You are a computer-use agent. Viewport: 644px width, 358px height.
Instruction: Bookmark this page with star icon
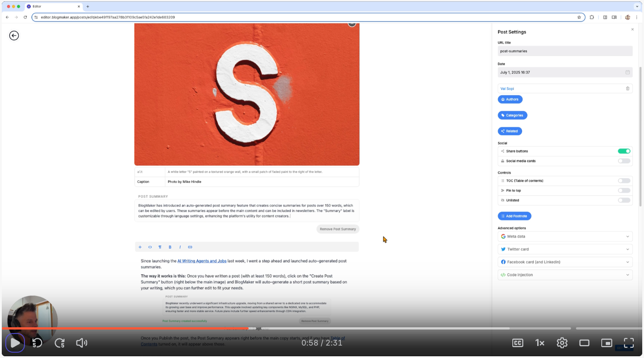click(579, 17)
